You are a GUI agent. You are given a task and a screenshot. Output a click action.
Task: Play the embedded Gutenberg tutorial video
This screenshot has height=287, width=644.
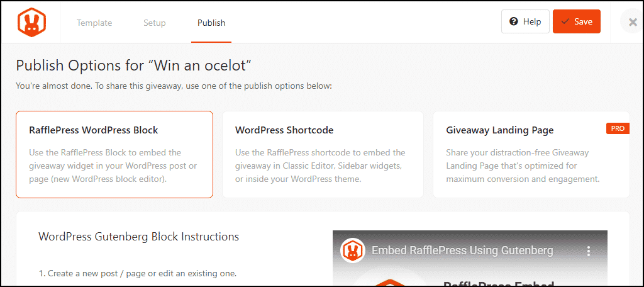click(x=470, y=259)
